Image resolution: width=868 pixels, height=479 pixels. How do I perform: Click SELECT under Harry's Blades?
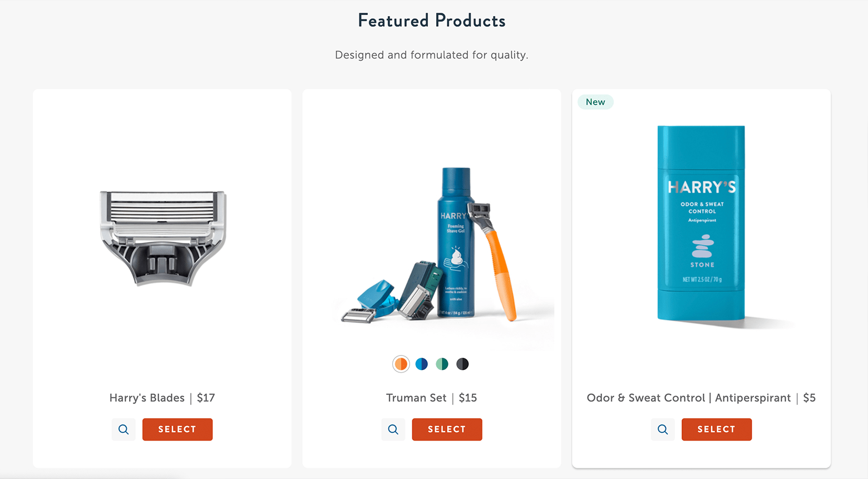[x=177, y=429]
